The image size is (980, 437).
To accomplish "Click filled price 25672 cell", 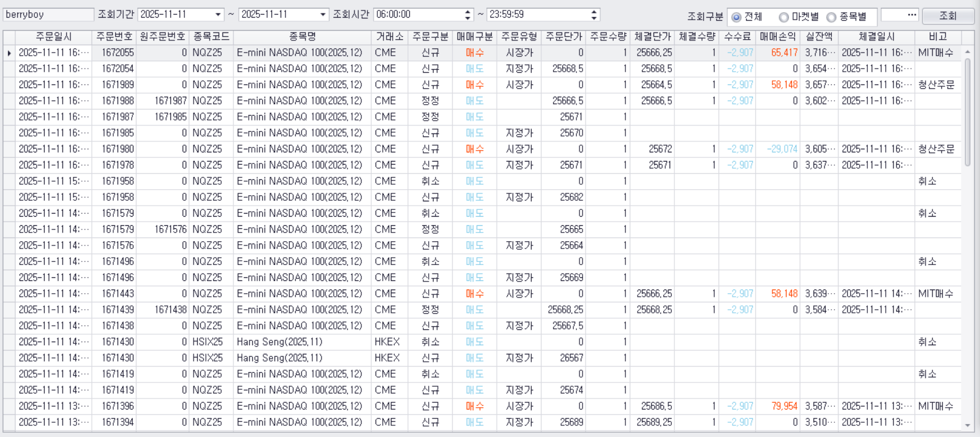I will point(653,149).
